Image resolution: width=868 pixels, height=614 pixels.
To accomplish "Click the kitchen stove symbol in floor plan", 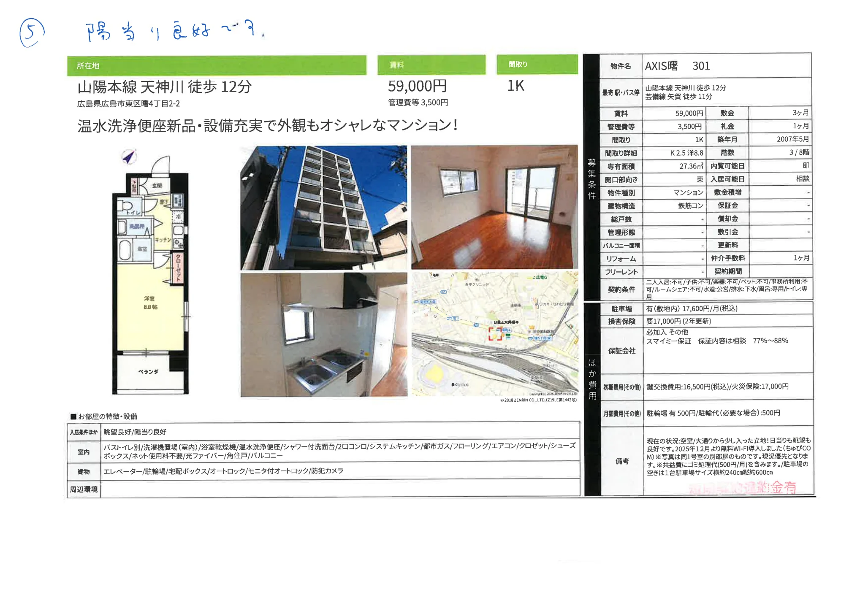I will click(178, 243).
